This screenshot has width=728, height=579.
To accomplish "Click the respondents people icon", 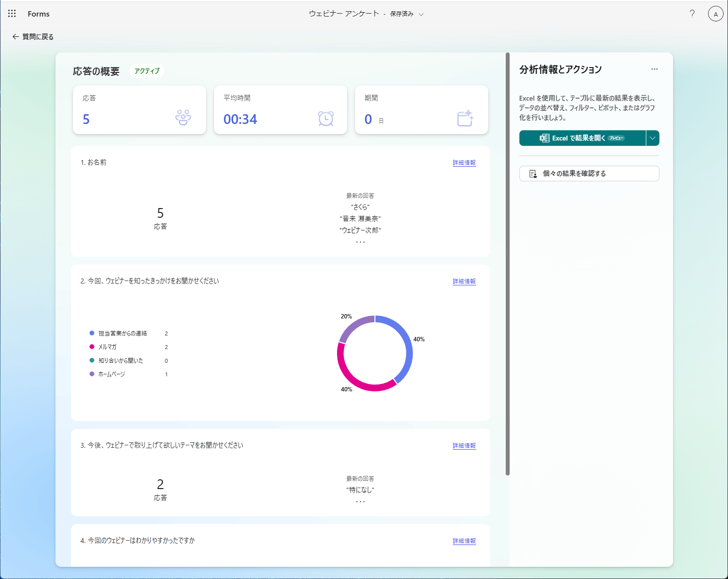I will point(183,118).
